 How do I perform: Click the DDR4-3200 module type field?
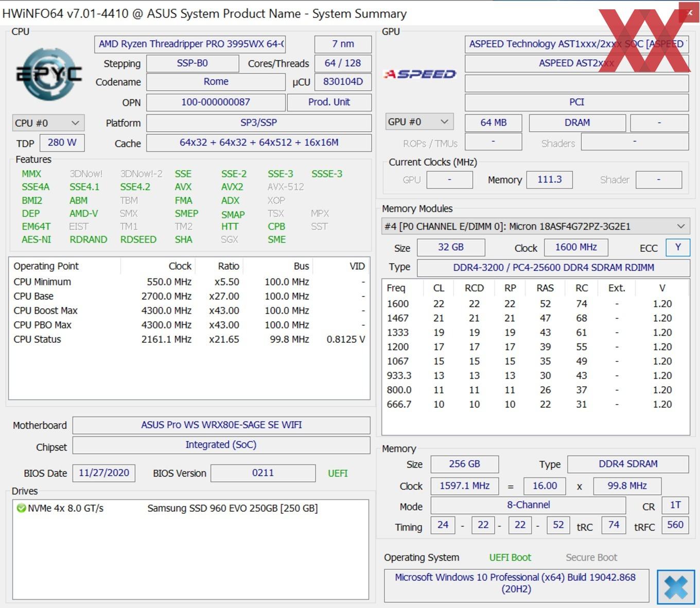click(553, 268)
